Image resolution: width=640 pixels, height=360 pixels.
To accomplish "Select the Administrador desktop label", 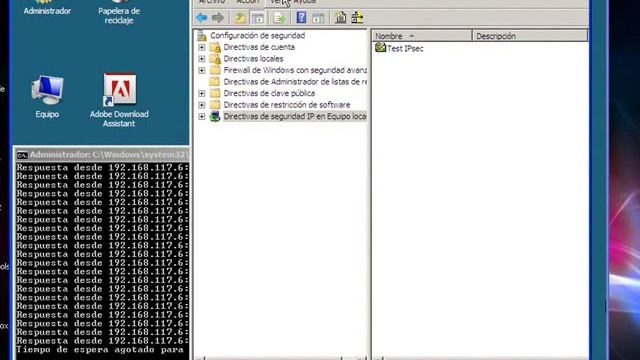I will 47,11.
